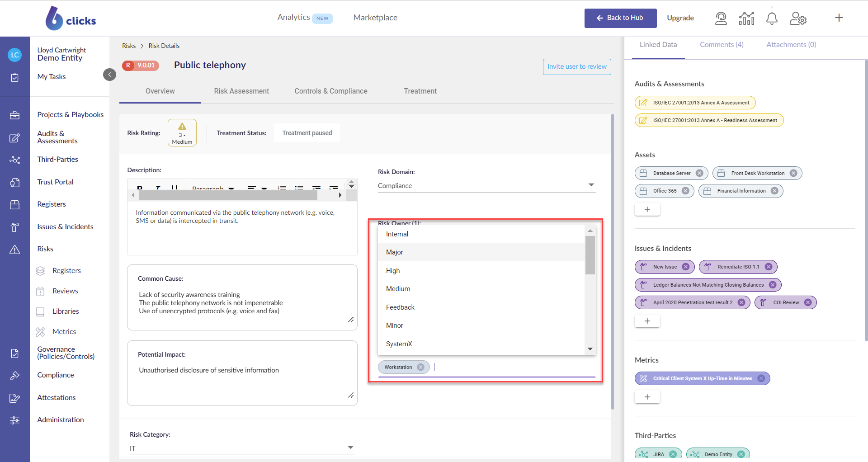Open Risks warning triangle sidebar icon

point(15,250)
